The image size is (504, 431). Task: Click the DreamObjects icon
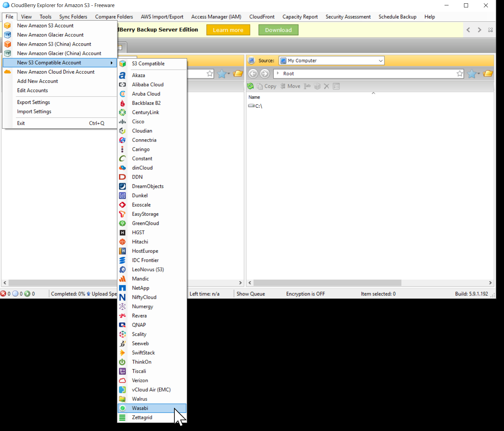click(x=123, y=186)
